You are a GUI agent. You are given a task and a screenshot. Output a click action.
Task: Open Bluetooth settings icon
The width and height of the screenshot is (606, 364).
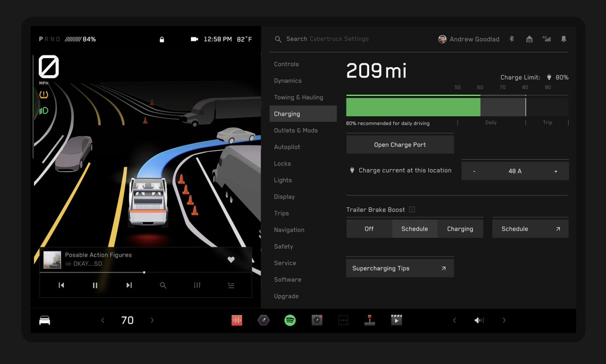pyautogui.click(x=512, y=39)
